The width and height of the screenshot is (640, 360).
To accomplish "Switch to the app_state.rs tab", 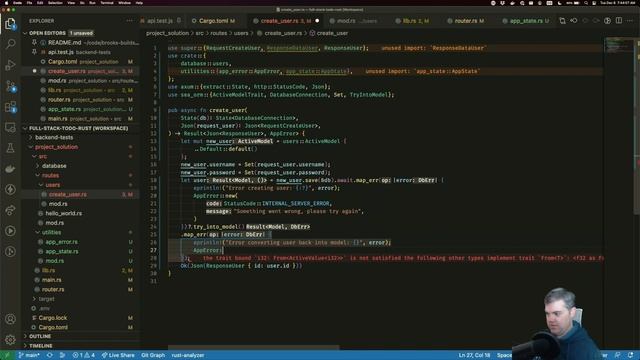I will [x=526, y=21].
